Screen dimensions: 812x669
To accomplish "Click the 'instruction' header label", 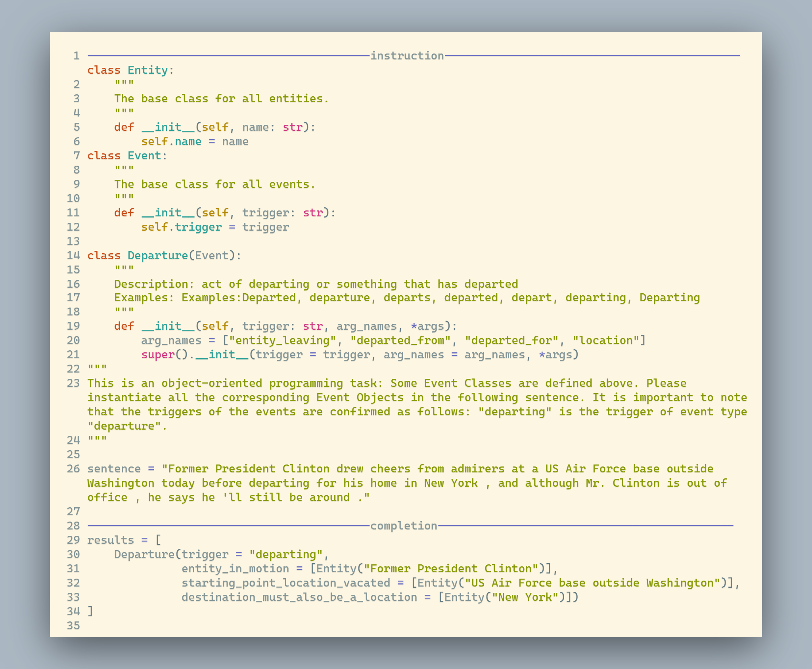I will tap(407, 56).
